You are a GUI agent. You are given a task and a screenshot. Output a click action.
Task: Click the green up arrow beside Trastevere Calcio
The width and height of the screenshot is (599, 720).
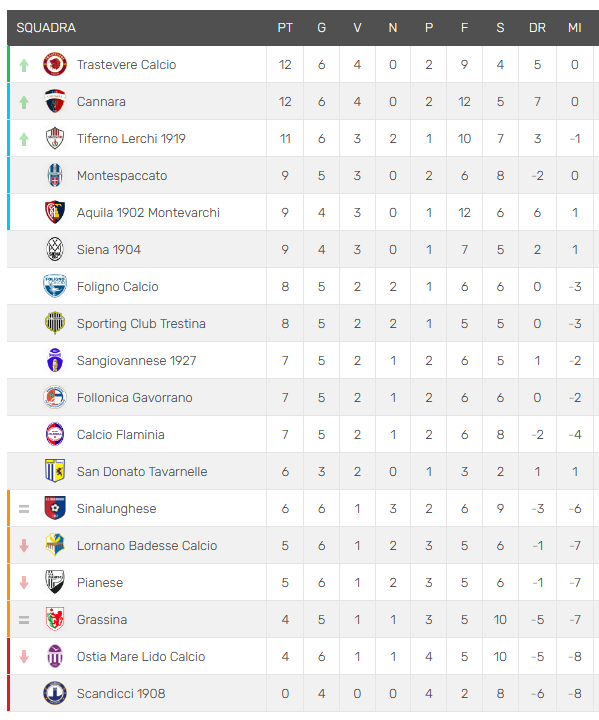[24, 65]
